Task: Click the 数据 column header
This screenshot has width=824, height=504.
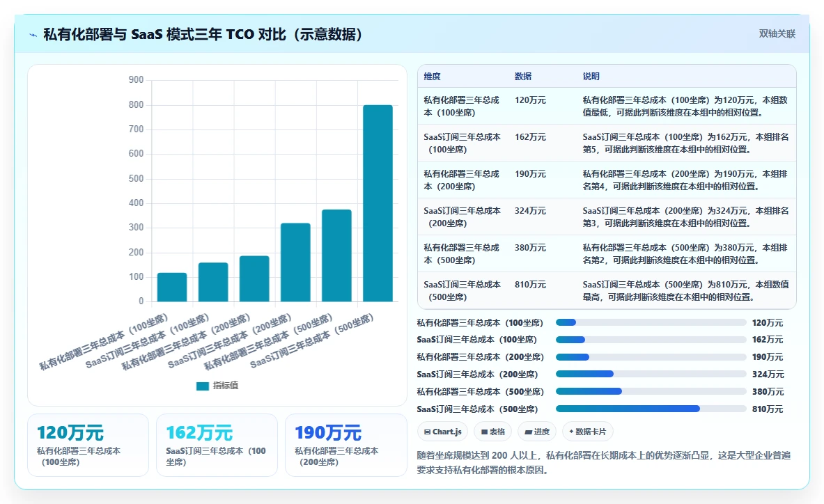Action: (523, 76)
